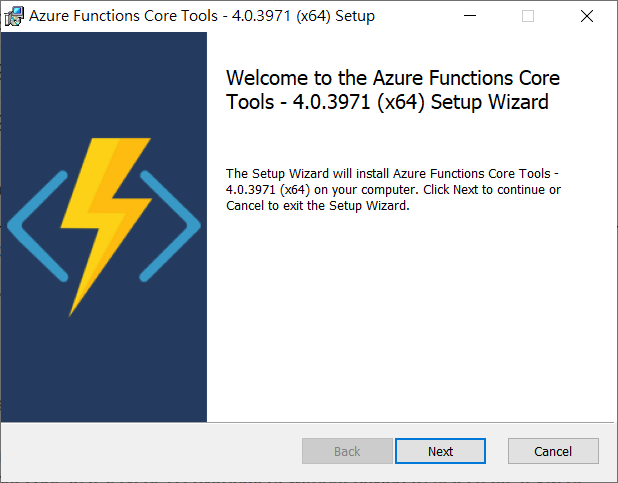
Task: Click the left blue angle bracket in the logo
Action: pos(35,226)
